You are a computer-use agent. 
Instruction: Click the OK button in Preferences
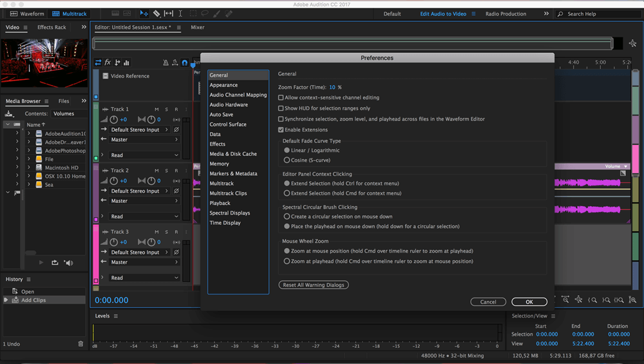pos(529,302)
